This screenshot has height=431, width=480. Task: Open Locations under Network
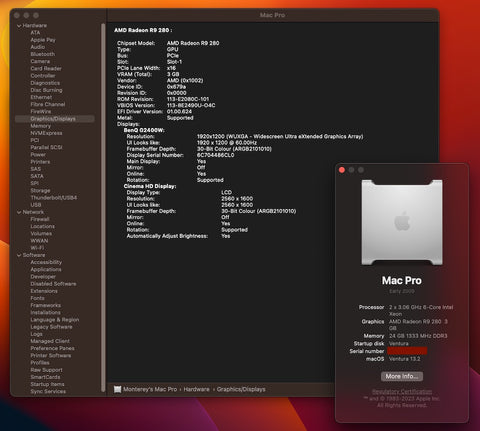[x=42, y=226]
